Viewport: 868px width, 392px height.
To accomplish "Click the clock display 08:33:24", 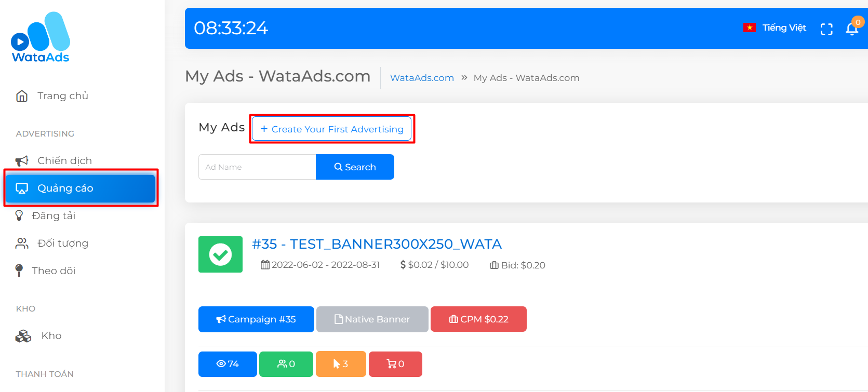I will (231, 28).
